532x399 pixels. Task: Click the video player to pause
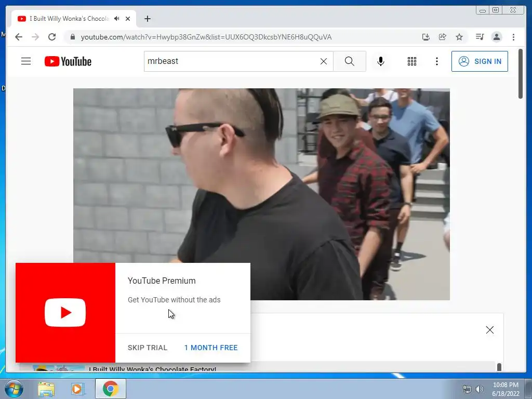coord(262,194)
